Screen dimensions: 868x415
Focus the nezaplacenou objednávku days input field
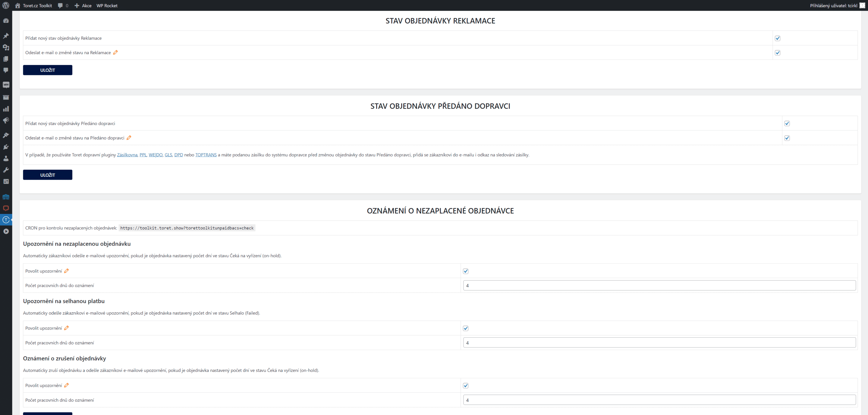coord(659,285)
